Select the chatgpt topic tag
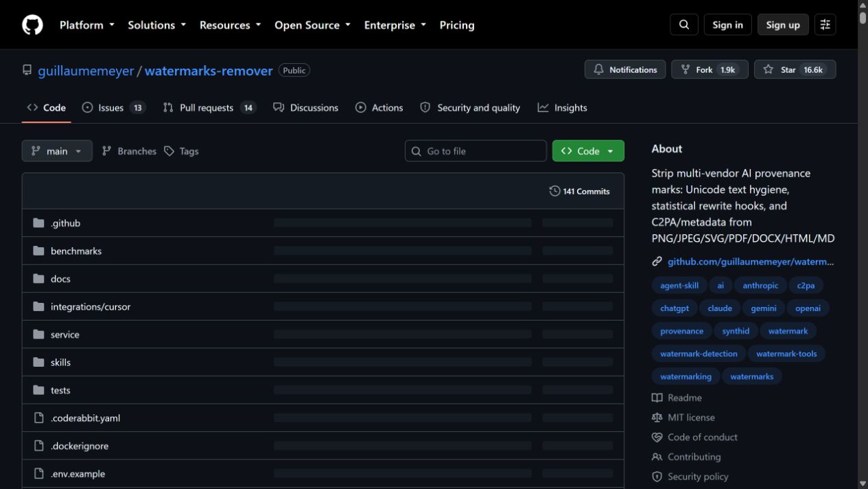The image size is (868, 489). (x=675, y=308)
